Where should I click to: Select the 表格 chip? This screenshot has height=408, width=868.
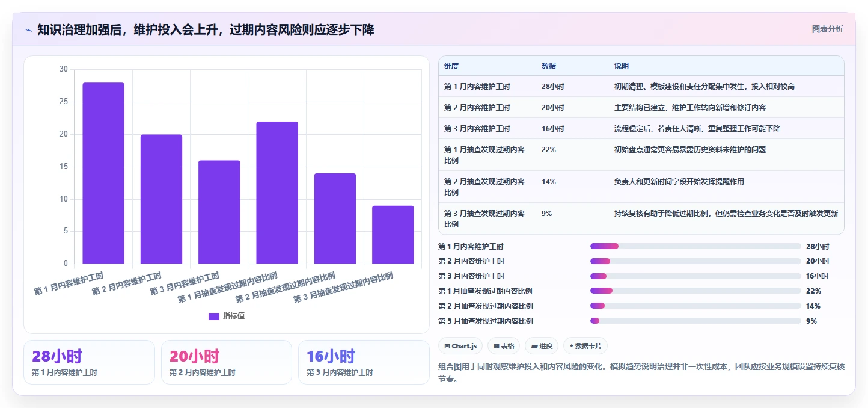[x=504, y=346]
